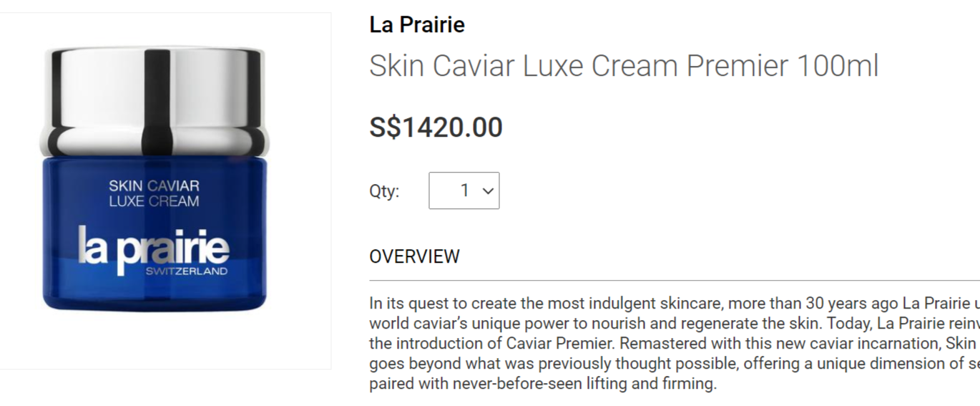980x406 pixels.
Task: Click the chevron arrow in quantity selector
Action: point(488,191)
